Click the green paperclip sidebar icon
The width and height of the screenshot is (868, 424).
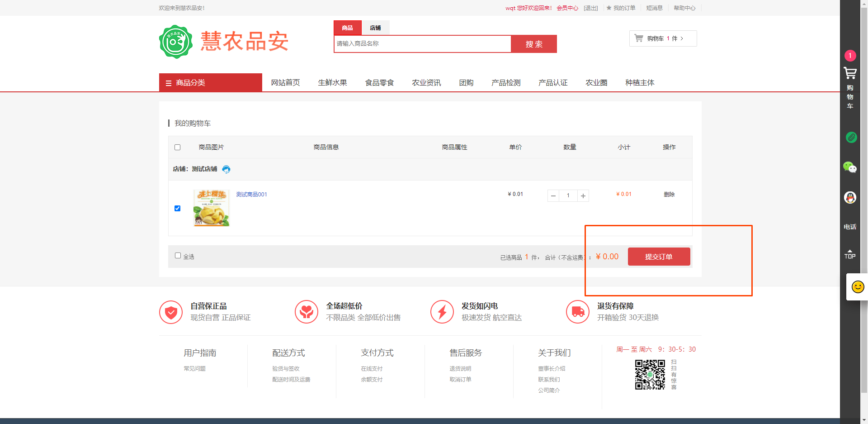851,137
